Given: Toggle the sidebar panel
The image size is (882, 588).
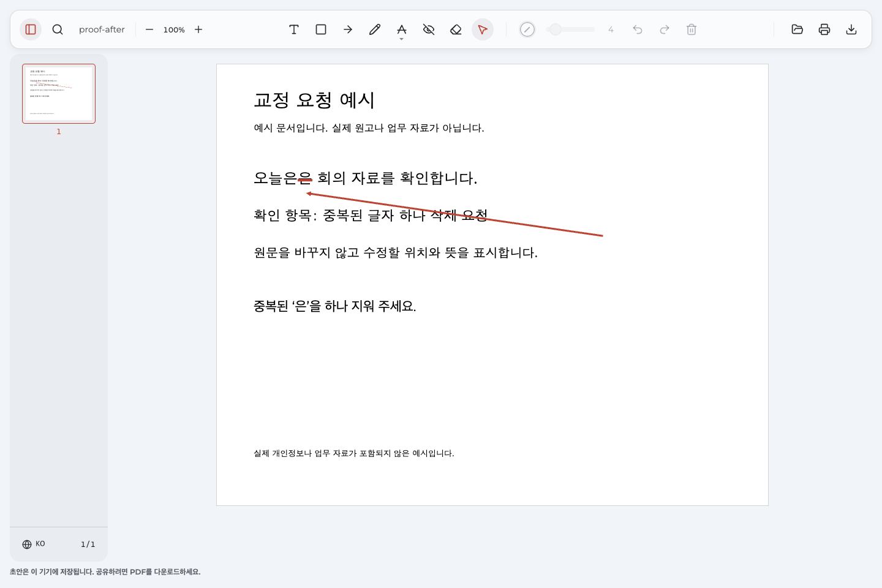Looking at the screenshot, I should coord(31,29).
